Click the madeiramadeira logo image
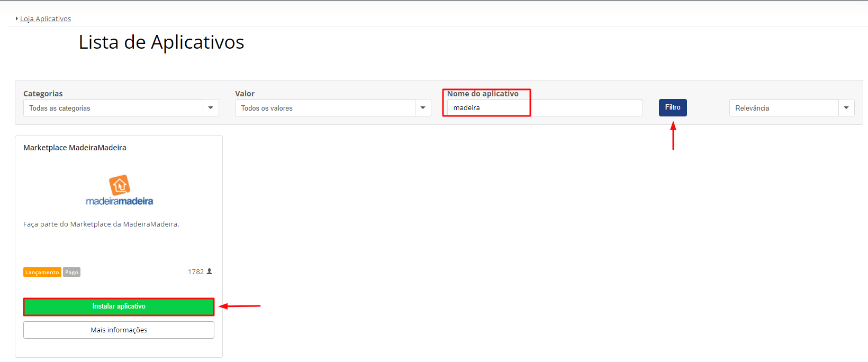Image resolution: width=868 pixels, height=362 pixels. [120, 190]
